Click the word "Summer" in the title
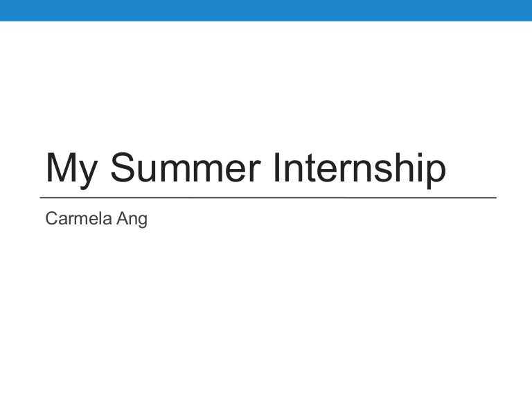This screenshot has width=532, height=399. pos(185,168)
